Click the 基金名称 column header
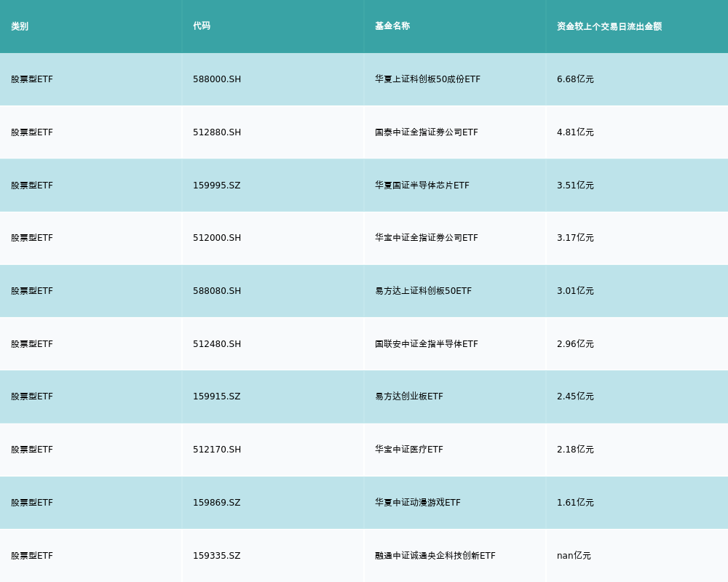 (392, 26)
